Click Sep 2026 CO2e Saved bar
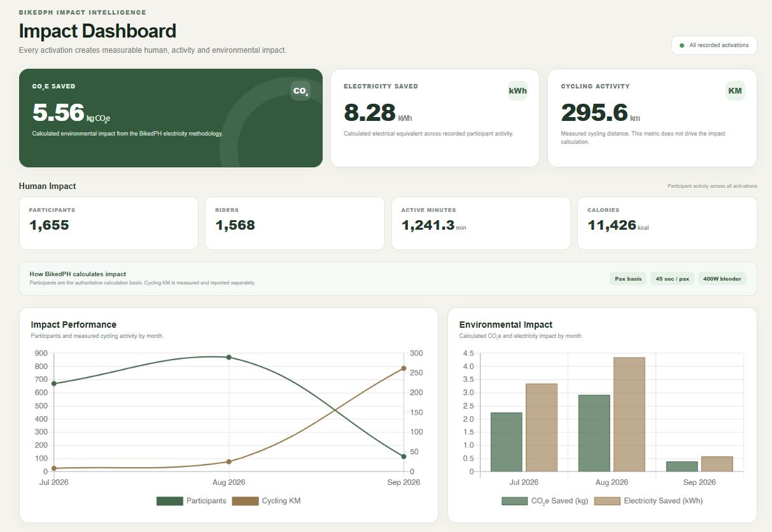The height and width of the screenshot is (532, 772). [x=682, y=466]
